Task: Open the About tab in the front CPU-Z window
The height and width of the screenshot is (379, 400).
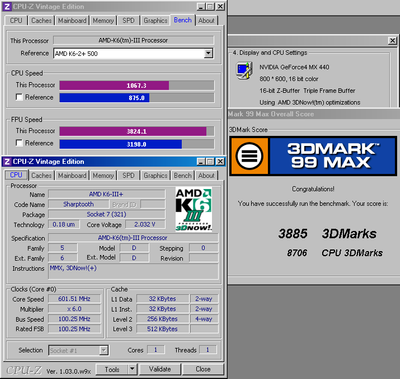Action: 206,175
